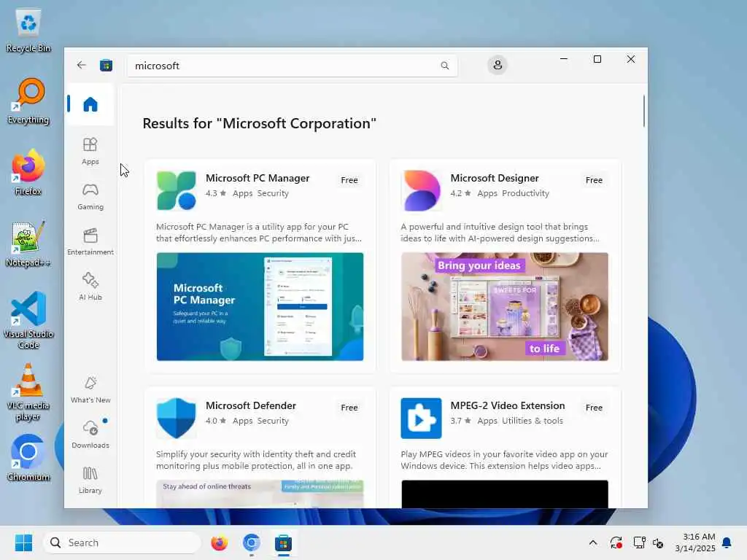The height and width of the screenshot is (560, 747).
Task: Click Utilities & tools category text
Action: [532, 421]
